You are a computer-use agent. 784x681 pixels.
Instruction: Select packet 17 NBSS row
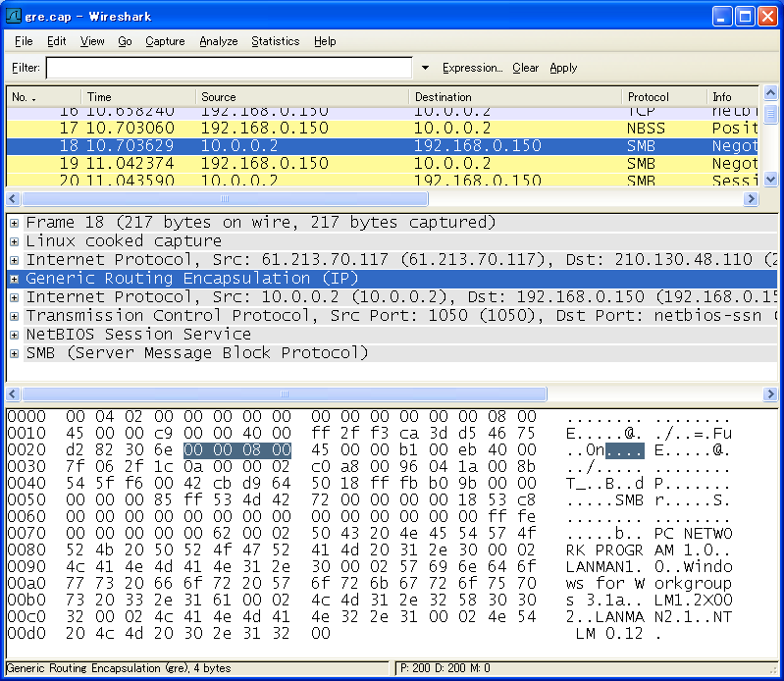pos(383,128)
